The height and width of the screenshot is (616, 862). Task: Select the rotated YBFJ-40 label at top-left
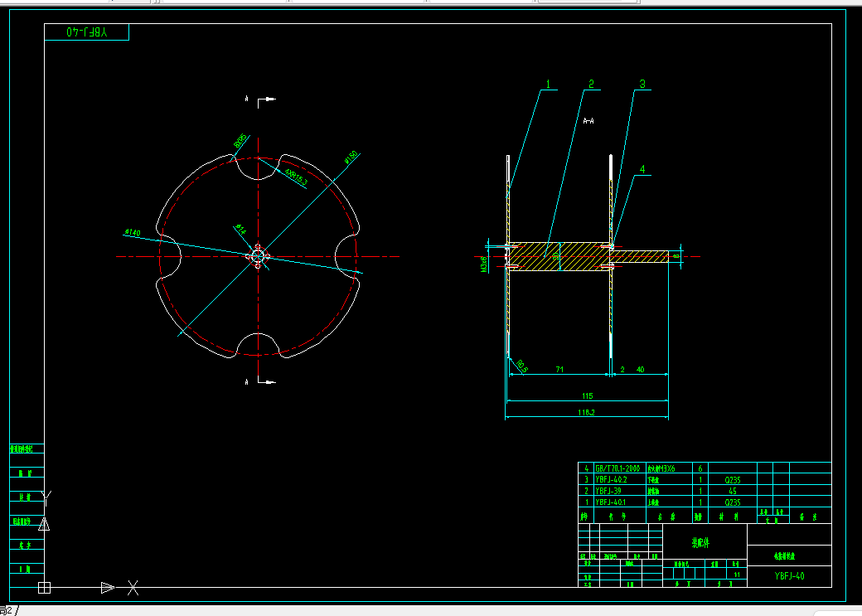click(87, 32)
